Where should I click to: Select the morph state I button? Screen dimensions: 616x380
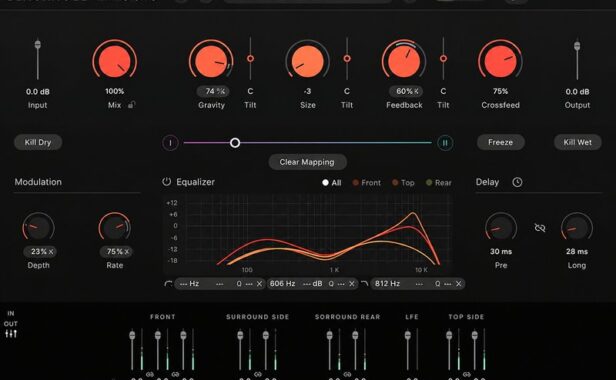click(170, 143)
